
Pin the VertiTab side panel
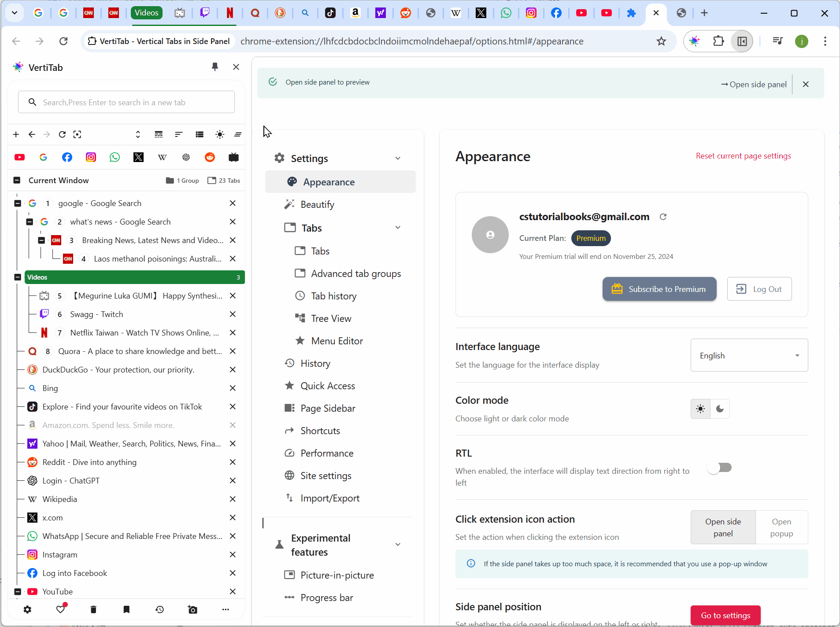pyautogui.click(x=215, y=67)
